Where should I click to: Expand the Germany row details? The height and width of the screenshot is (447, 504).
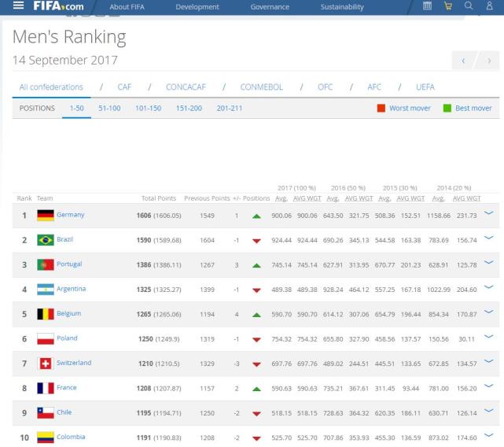point(488,213)
